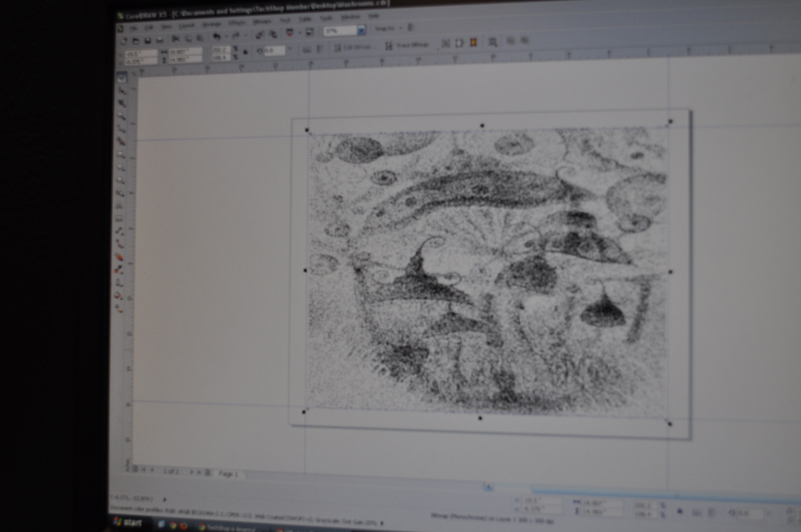Toggle the lock ratio padlock button
Viewport: 801px width, 532px height.
pyautogui.click(x=245, y=52)
